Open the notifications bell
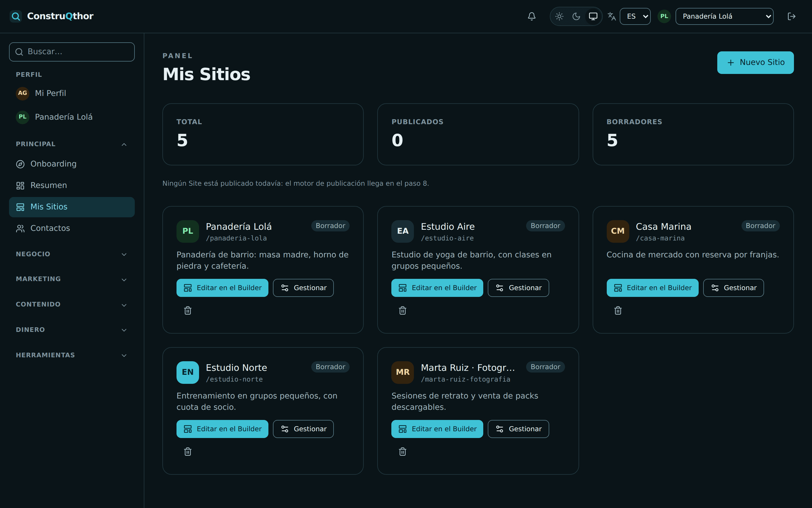Image resolution: width=812 pixels, height=508 pixels. click(x=531, y=16)
